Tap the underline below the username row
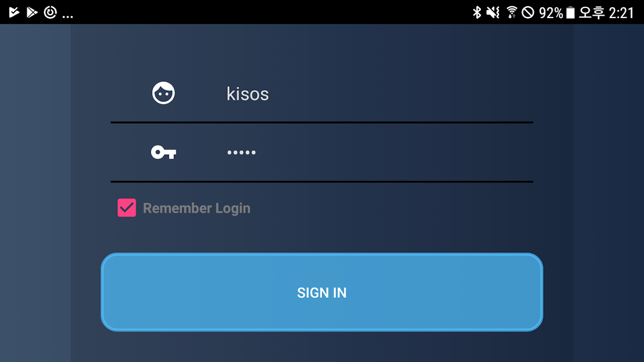This screenshot has height=362, width=644. [x=322, y=122]
